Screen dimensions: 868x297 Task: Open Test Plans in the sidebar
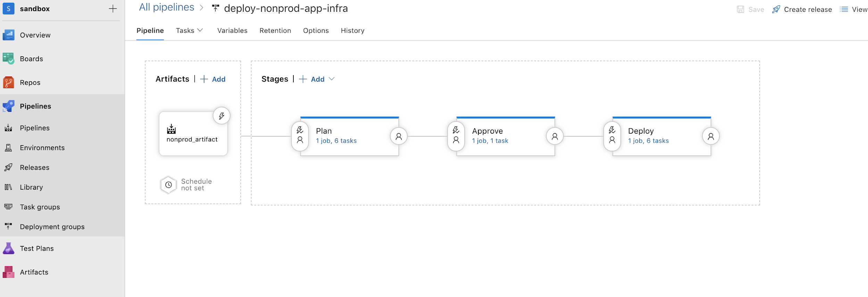click(37, 249)
